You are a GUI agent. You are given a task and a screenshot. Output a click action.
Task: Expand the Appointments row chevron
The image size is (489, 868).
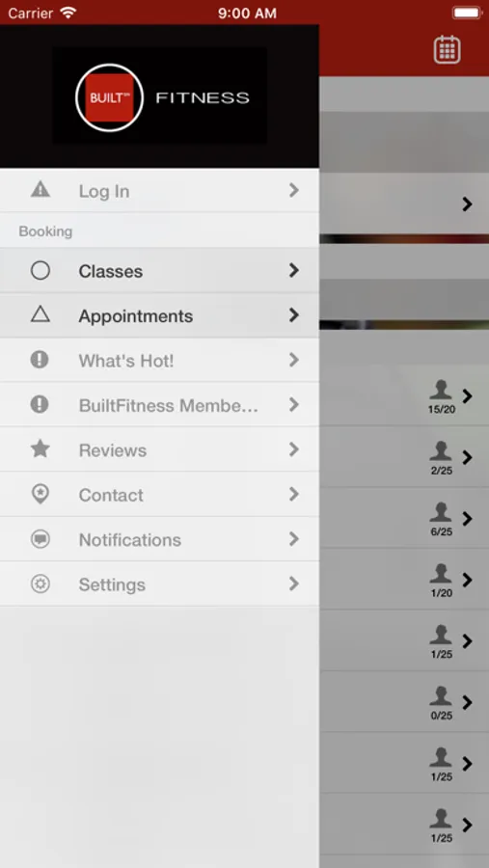(294, 315)
